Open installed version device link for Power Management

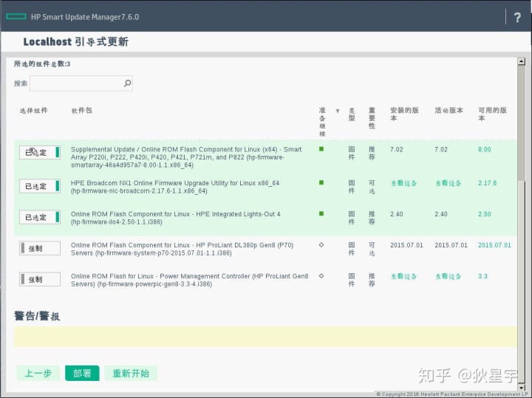[x=403, y=276]
